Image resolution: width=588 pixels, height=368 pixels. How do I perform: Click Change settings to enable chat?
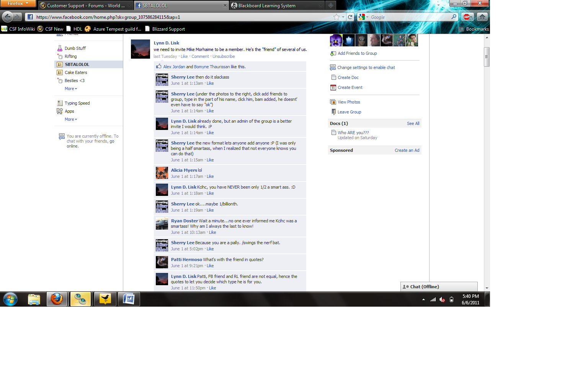(x=366, y=67)
